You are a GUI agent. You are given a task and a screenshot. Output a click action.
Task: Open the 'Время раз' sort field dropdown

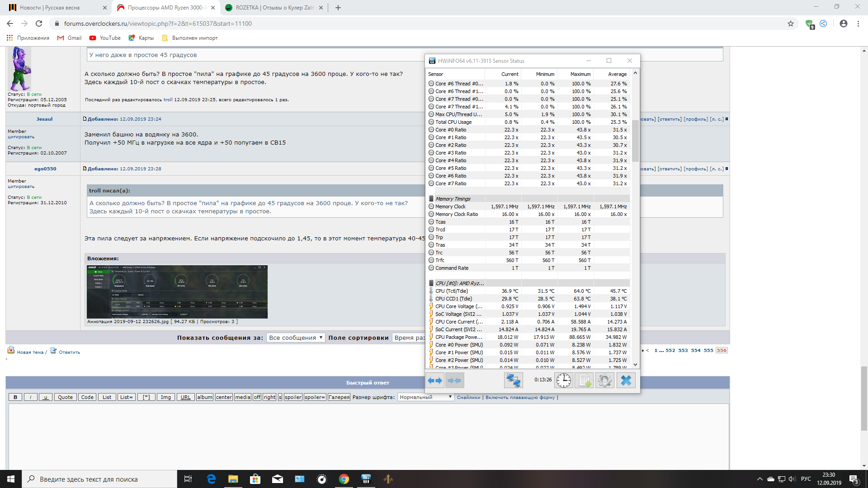[x=409, y=338]
